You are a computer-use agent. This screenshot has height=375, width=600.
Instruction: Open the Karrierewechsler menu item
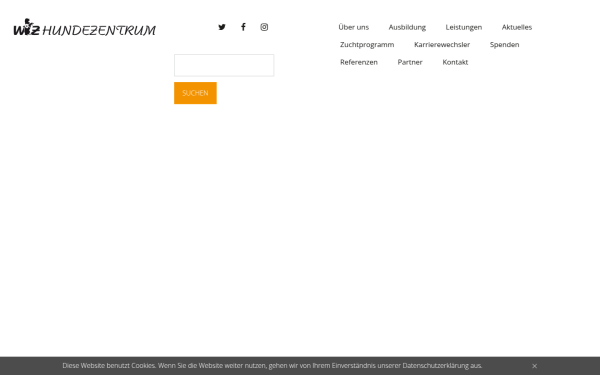(x=442, y=45)
